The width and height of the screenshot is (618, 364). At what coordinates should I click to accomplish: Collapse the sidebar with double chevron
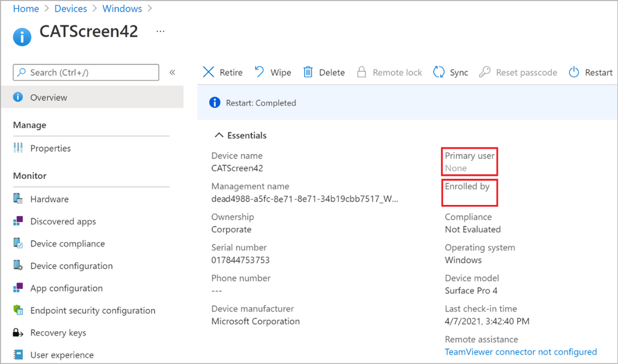(172, 72)
